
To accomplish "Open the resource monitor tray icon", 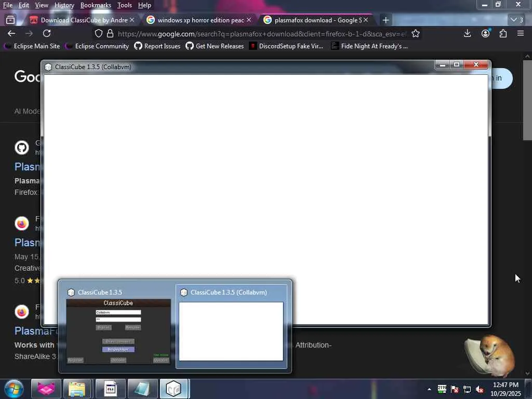I will click(x=442, y=389).
